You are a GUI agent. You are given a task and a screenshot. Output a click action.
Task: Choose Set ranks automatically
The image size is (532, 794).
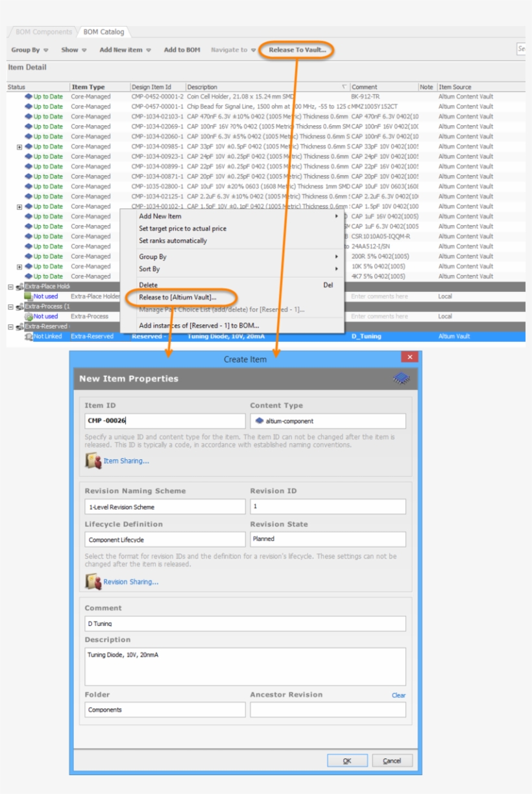click(232, 241)
